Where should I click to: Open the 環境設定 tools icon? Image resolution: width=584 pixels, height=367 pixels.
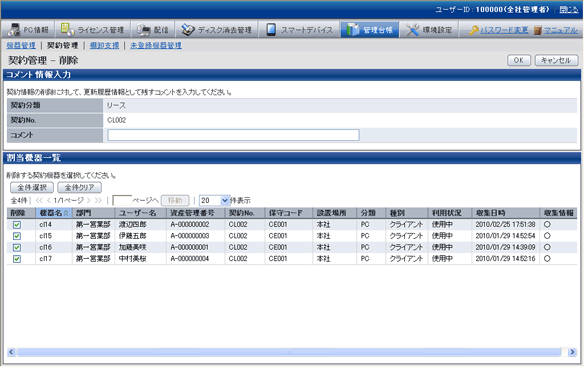(x=412, y=30)
